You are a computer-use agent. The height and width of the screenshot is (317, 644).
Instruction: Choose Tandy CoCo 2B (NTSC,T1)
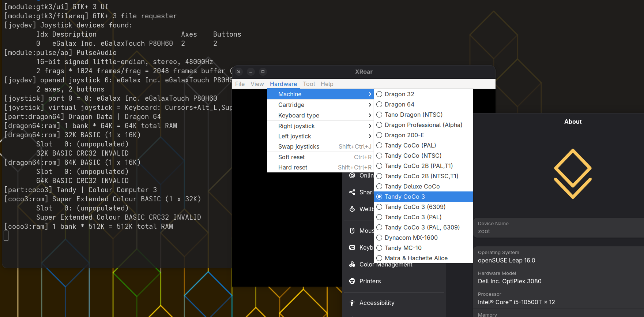pyautogui.click(x=423, y=176)
